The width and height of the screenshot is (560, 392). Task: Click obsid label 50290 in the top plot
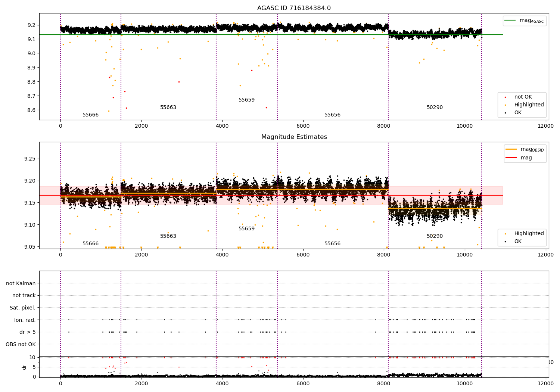tap(435, 108)
